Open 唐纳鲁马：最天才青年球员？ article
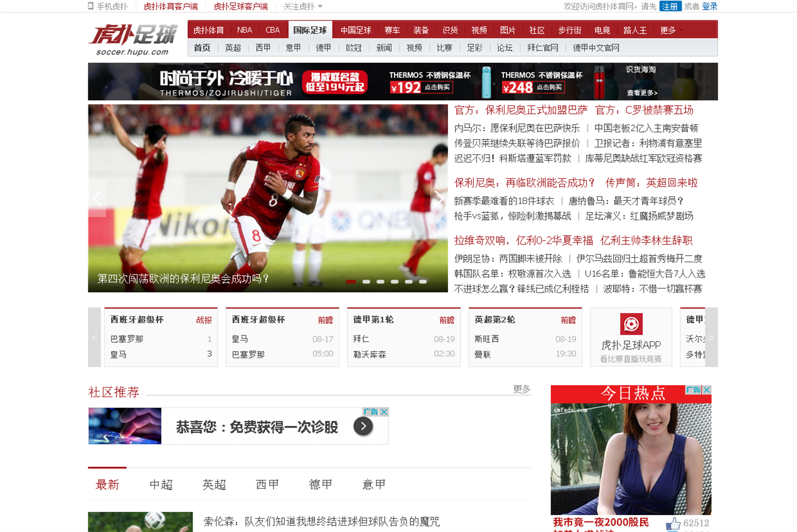Image resolution: width=797 pixels, height=532 pixels. 626,201
